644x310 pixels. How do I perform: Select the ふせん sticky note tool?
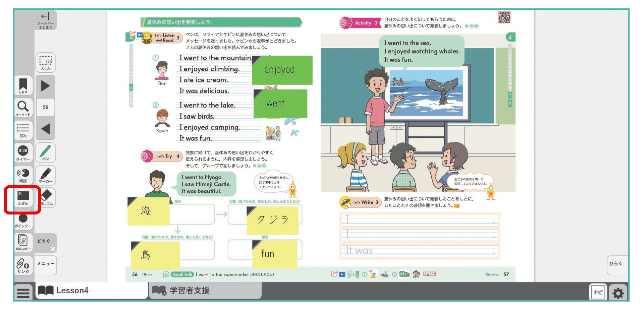(23, 198)
